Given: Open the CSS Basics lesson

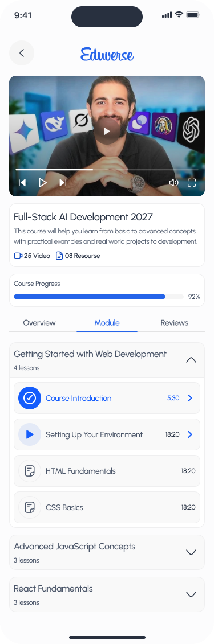Looking at the screenshot, I should coord(107,508).
